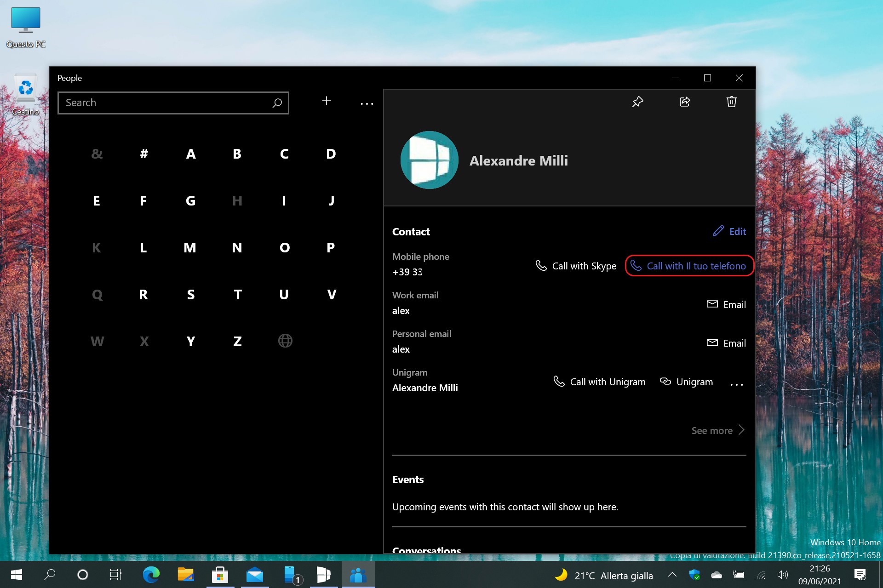Viewport: 883px width, 588px height.
Task: Jump to letter E in contacts index
Action: point(97,200)
